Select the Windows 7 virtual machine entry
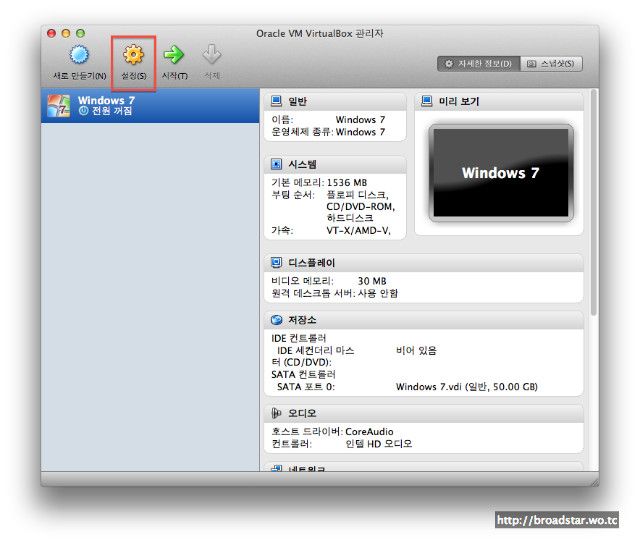Screen dimensions: 640x544 coord(150,106)
